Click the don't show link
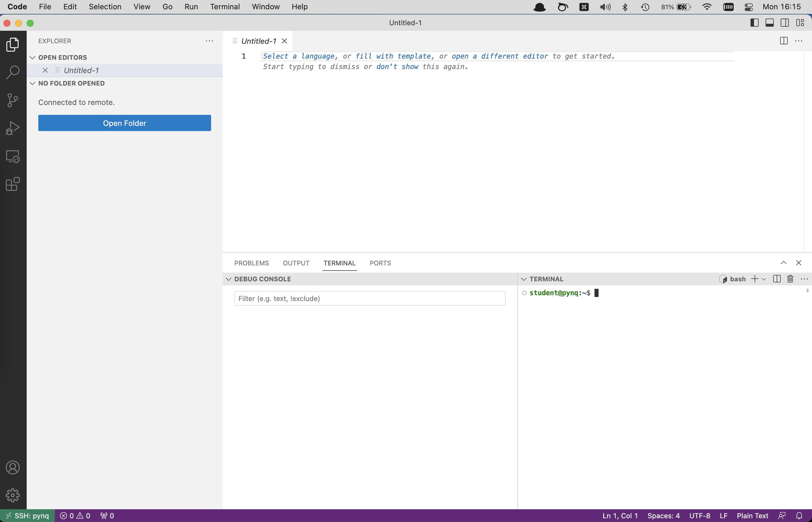Image resolution: width=812 pixels, height=522 pixels. 397,66
